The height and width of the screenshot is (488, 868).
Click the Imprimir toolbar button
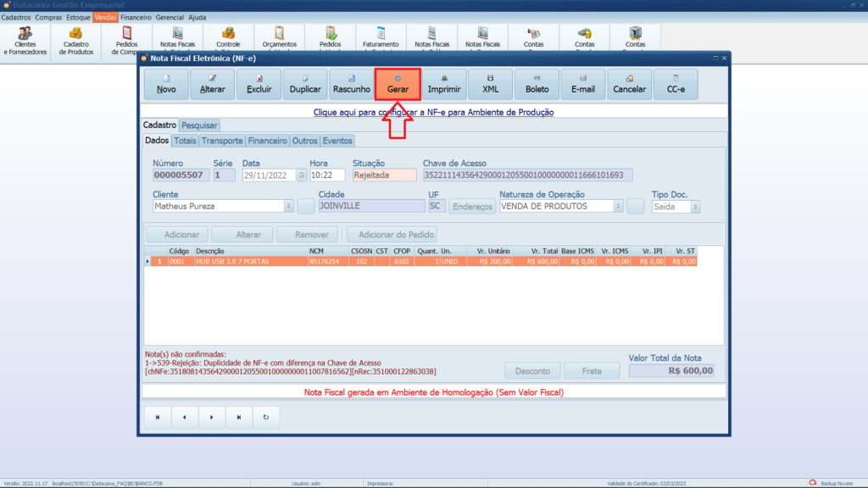coord(444,85)
